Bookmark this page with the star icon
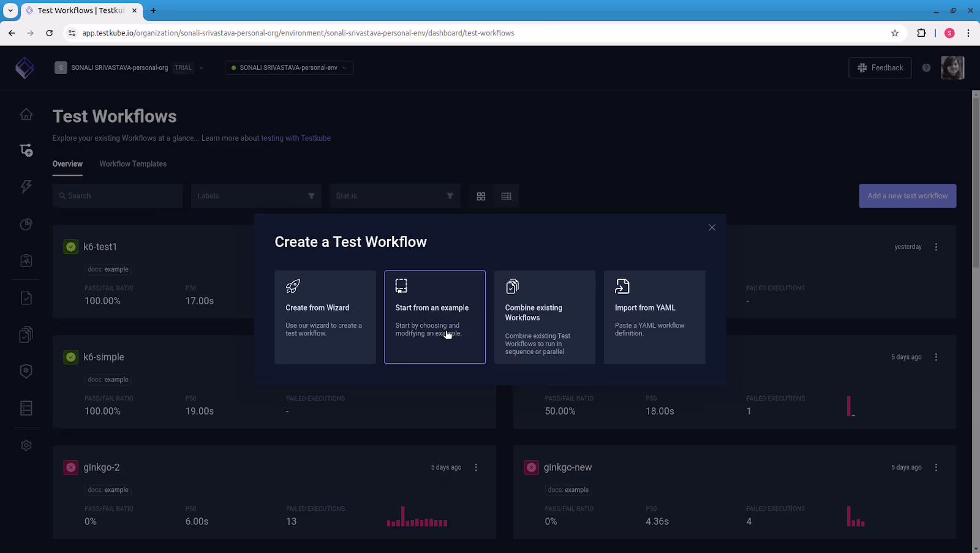 click(895, 33)
